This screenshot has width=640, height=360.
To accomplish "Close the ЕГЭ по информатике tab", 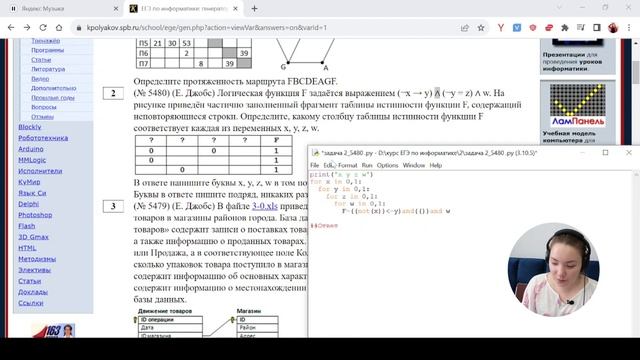I will 236,8.
